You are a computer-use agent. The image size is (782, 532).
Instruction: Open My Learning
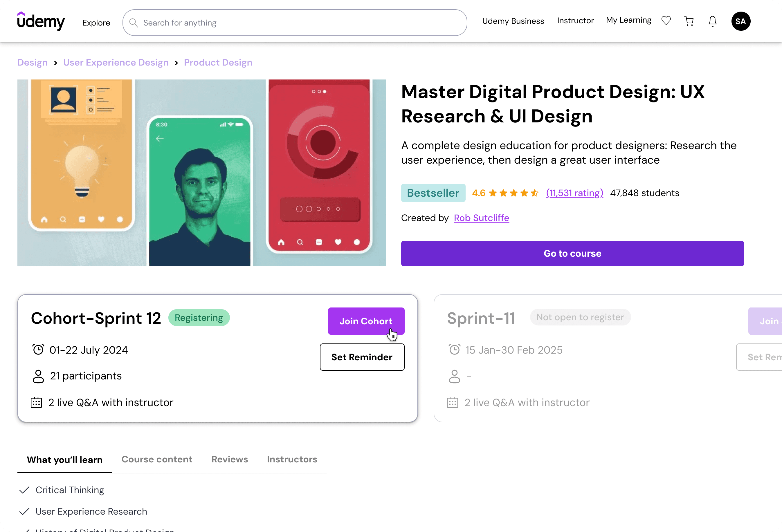point(628,20)
